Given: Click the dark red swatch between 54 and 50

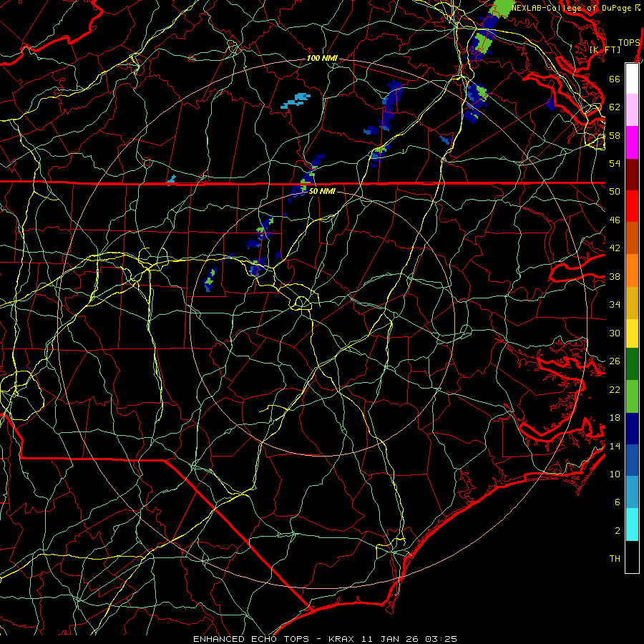Looking at the screenshot, I should (x=632, y=175).
